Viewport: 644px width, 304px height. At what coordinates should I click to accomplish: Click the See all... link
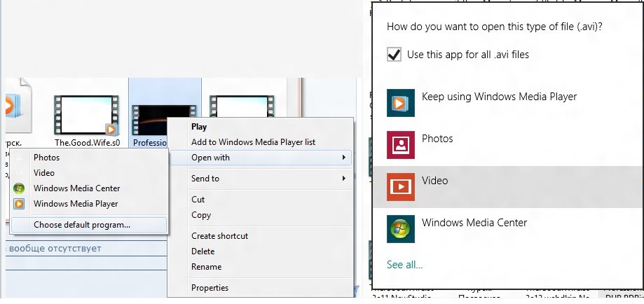[x=404, y=265]
